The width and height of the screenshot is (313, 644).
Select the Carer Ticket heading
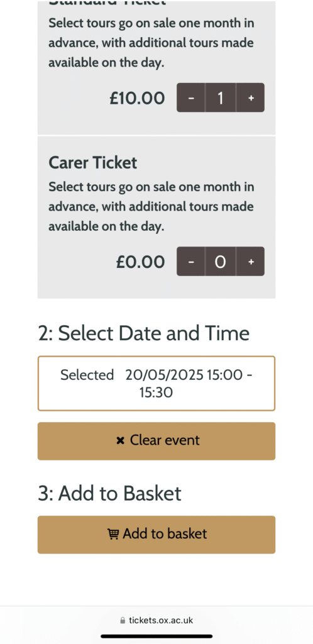[x=93, y=163]
